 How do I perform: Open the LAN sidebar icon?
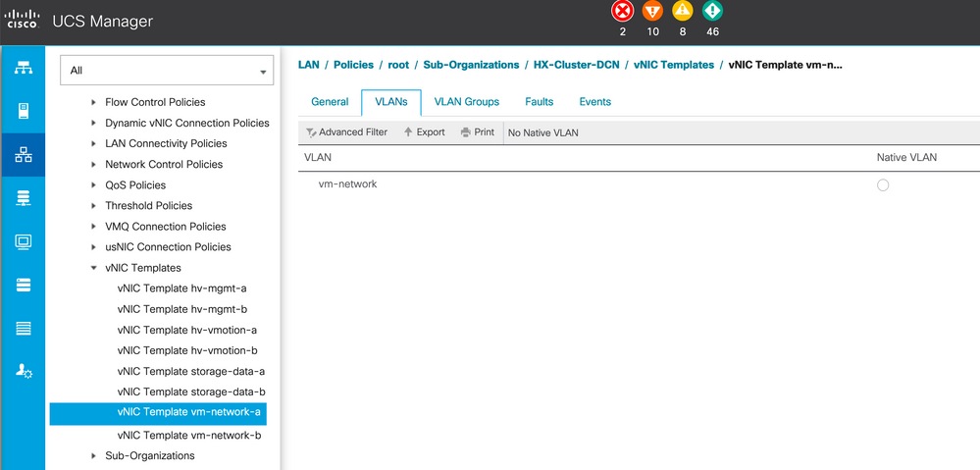coord(24,155)
